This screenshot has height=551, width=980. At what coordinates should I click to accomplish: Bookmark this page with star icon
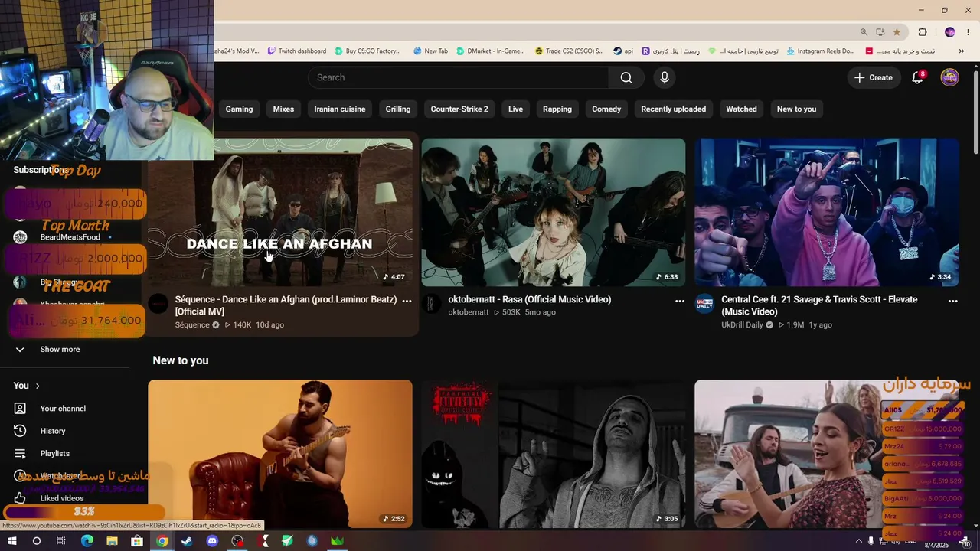click(x=897, y=32)
